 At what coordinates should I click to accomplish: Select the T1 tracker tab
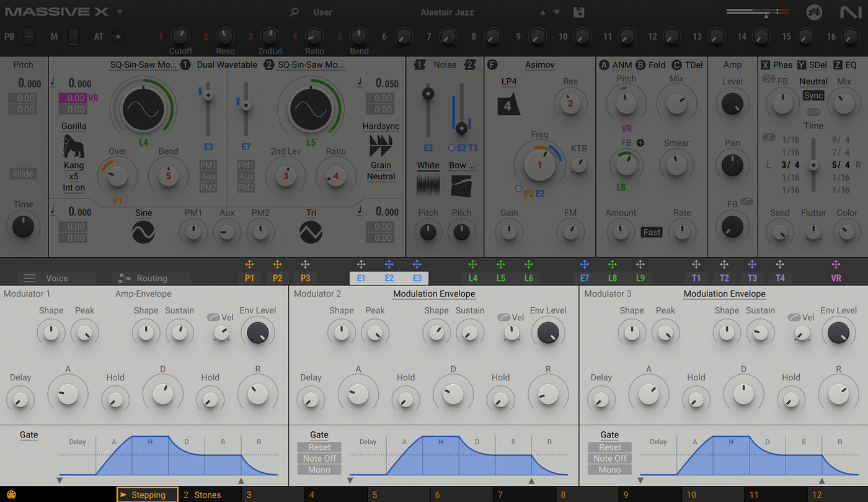[696, 278]
